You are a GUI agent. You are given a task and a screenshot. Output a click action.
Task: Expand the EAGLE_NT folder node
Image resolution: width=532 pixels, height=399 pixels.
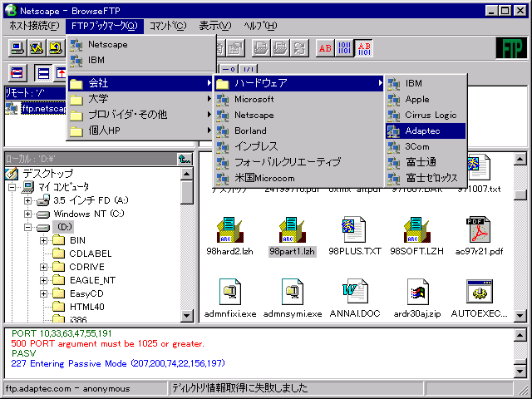(43, 281)
